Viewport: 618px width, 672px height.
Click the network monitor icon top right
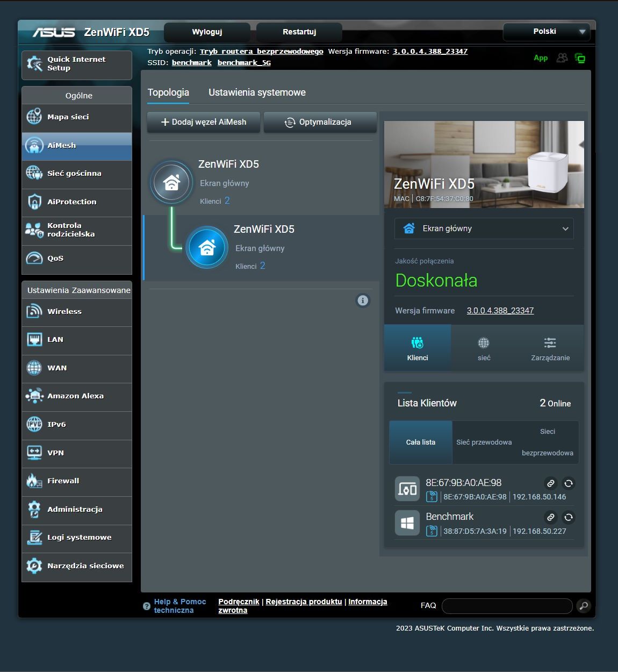click(580, 58)
